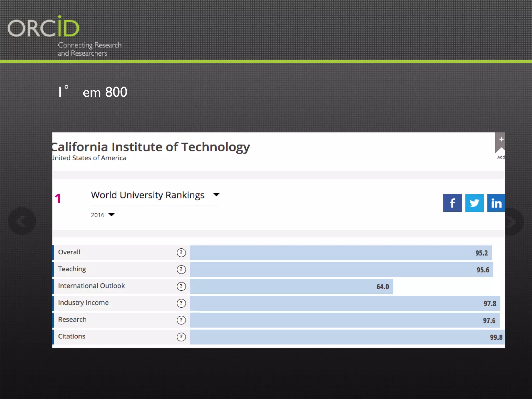Screen dimensions: 532x399
Task: Open help icon for Citations row
Action: [x=181, y=337]
